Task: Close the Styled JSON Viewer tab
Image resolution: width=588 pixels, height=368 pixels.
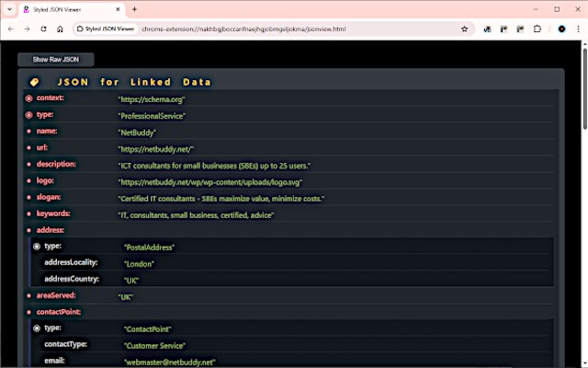Action: (118, 9)
